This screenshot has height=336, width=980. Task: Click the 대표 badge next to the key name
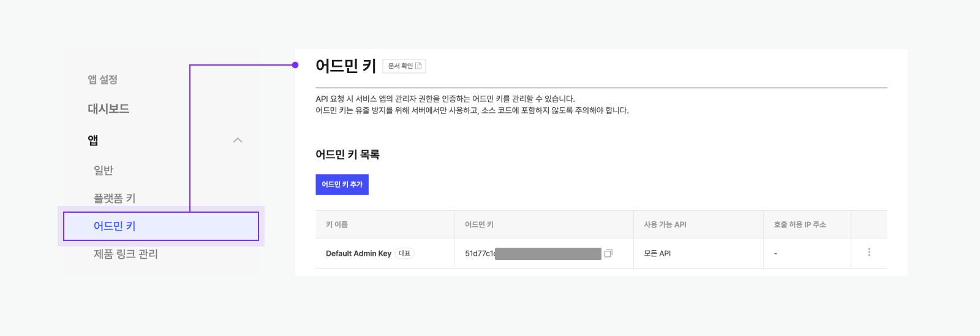pos(404,253)
